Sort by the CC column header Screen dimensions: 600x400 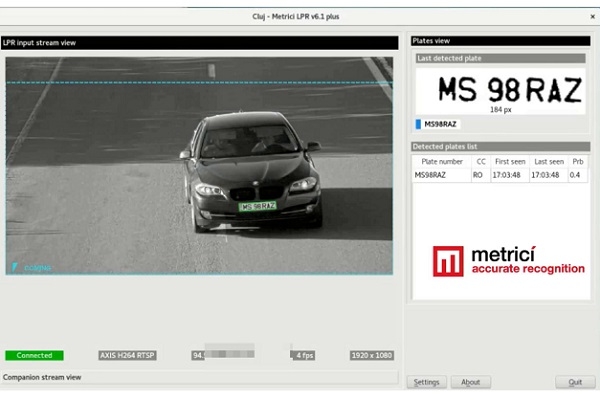point(480,161)
